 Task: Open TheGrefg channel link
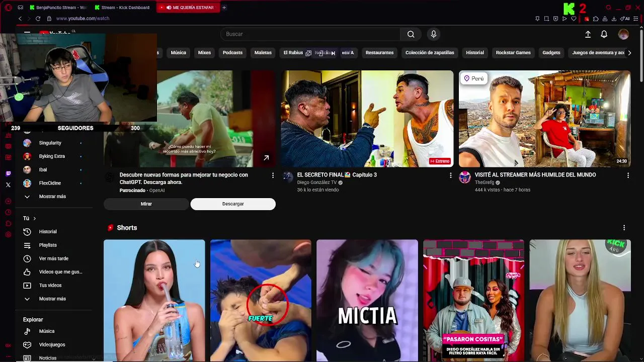485,183
